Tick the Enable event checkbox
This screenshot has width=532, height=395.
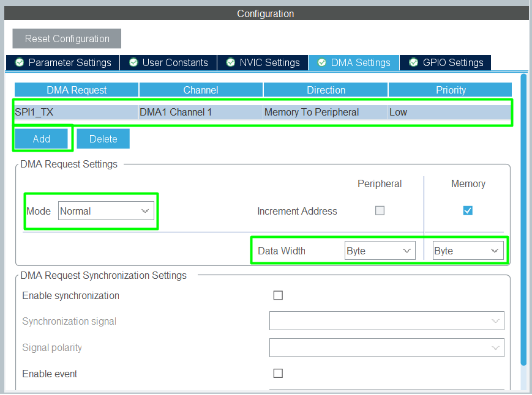pos(278,374)
